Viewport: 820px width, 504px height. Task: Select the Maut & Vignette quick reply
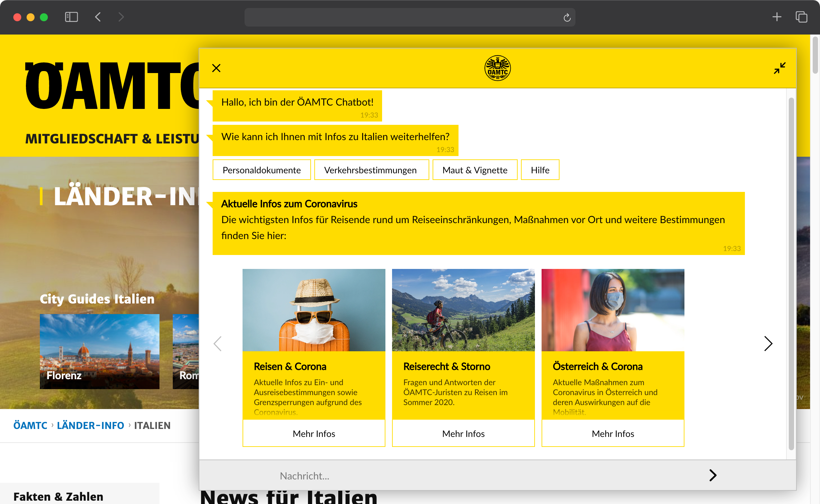[475, 170]
